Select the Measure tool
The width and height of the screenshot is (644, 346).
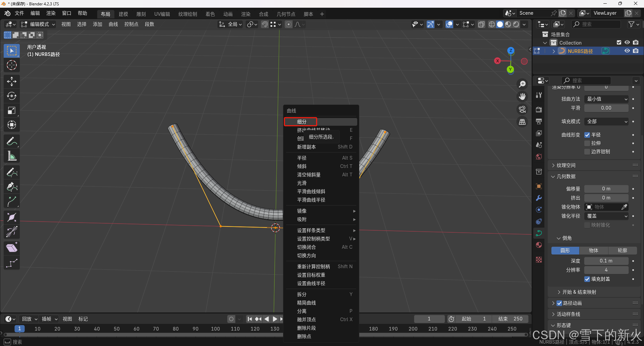point(12,156)
